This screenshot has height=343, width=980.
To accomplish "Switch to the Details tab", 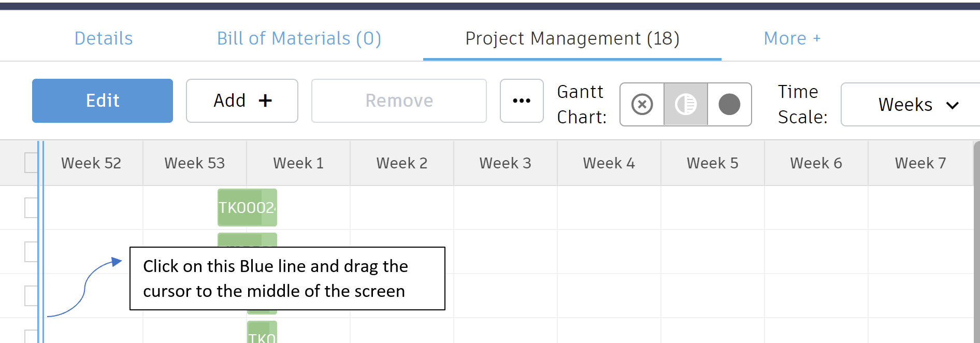I will [x=103, y=38].
